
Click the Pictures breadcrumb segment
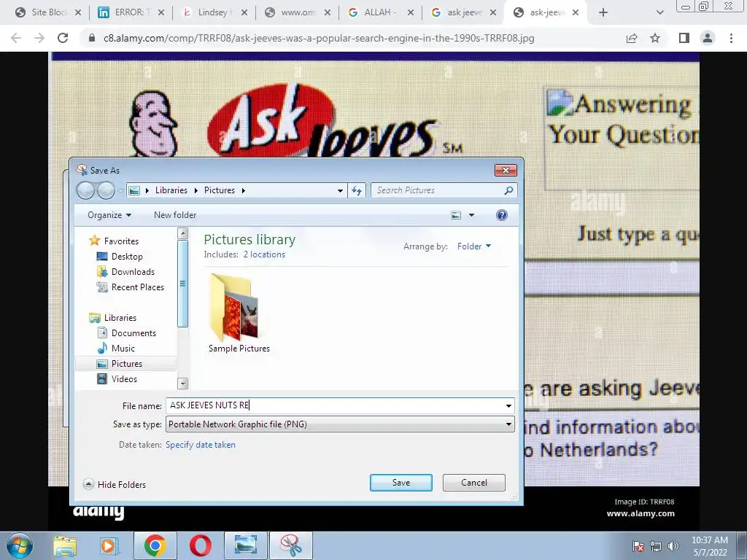point(219,190)
